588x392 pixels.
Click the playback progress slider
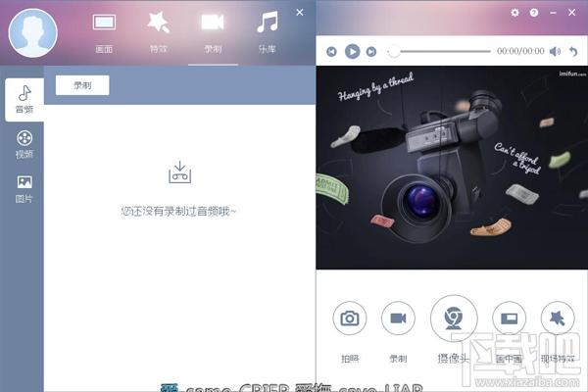tap(441, 51)
